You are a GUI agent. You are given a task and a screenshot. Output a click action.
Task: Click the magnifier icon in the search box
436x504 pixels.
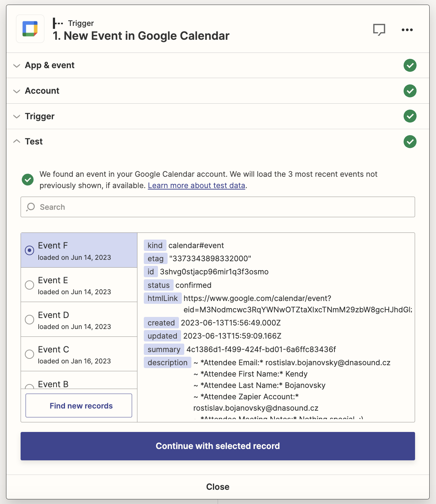coord(31,207)
